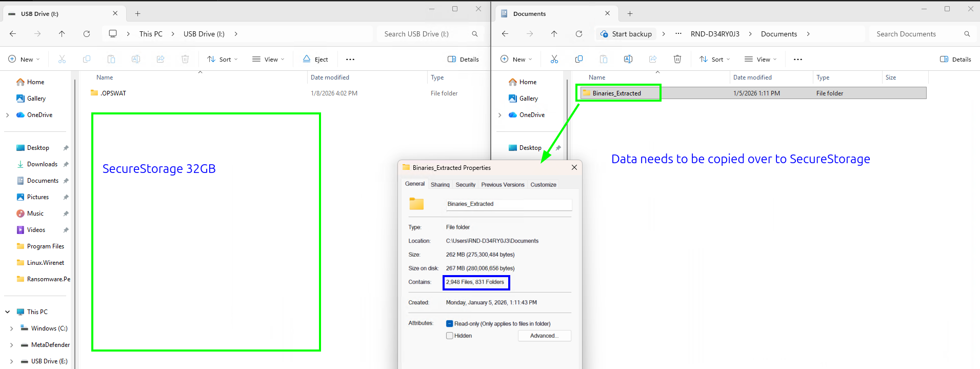
Task: Click the Delete trash icon in Documents toolbar
Action: (677, 60)
